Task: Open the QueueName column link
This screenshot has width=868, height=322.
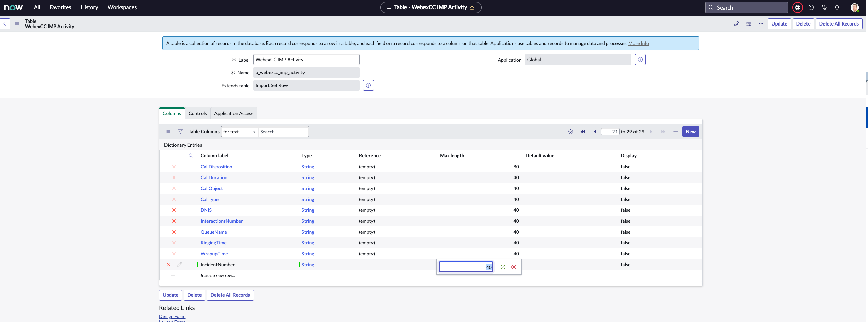Action: tap(213, 232)
